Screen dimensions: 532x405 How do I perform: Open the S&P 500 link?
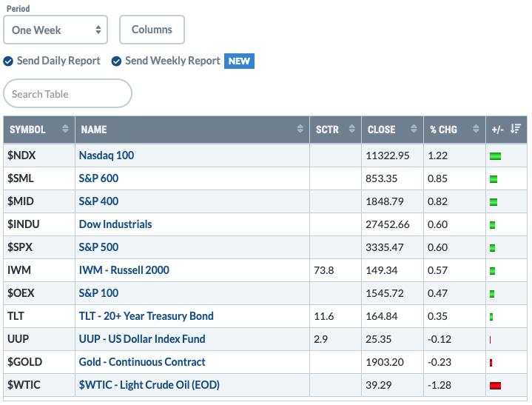pos(98,247)
